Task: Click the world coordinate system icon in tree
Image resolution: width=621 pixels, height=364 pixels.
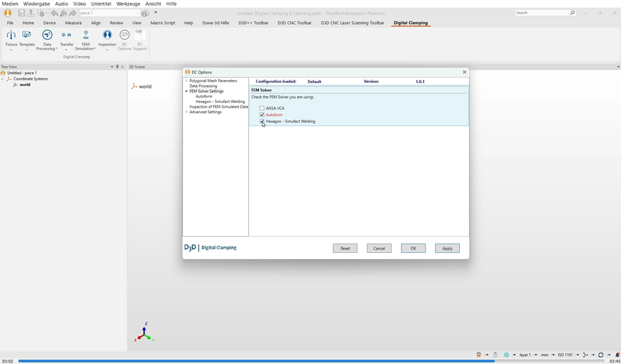Action: coord(15,85)
